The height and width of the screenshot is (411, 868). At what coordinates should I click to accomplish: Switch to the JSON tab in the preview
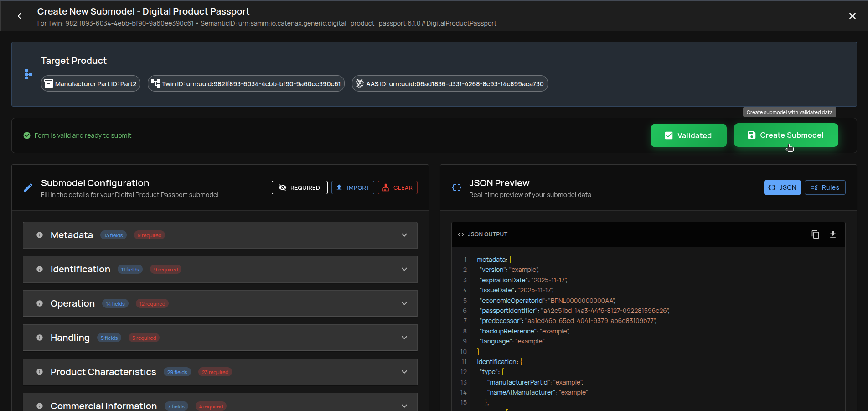tap(782, 187)
